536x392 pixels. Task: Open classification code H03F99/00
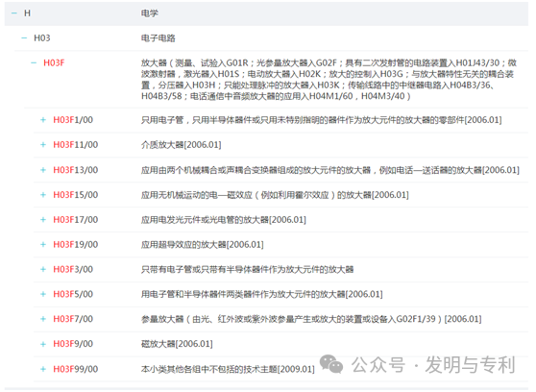coord(76,369)
